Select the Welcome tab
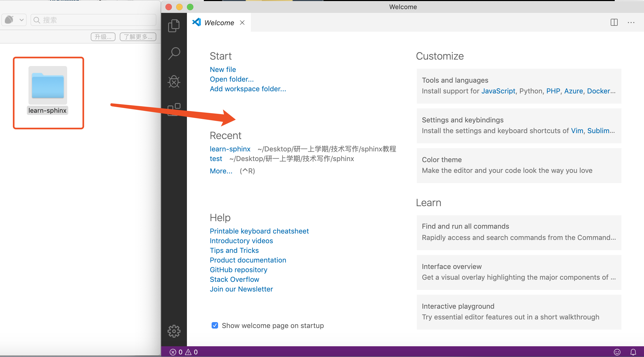The image size is (644, 357). tap(219, 23)
